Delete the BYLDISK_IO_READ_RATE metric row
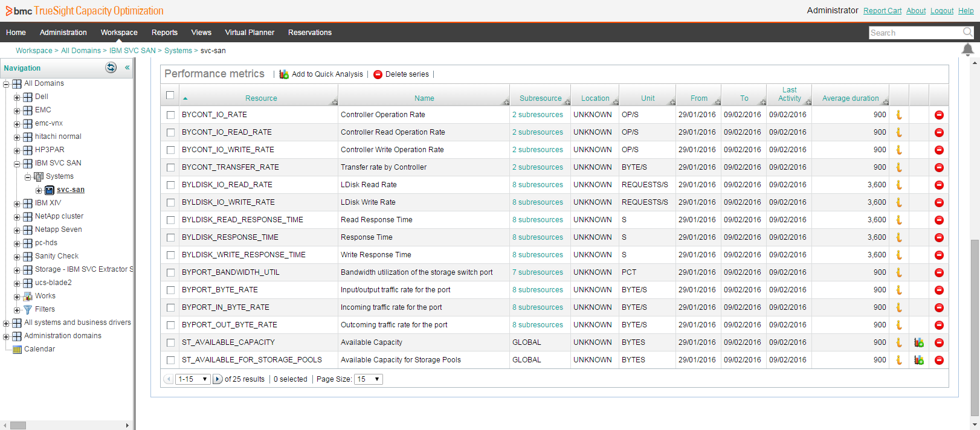The width and height of the screenshot is (980, 430). (939, 185)
